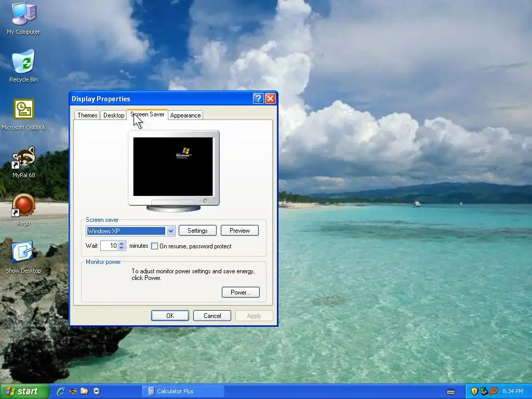
Task: Select the Recycle Bin icon
Action: click(x=23, y=66)
